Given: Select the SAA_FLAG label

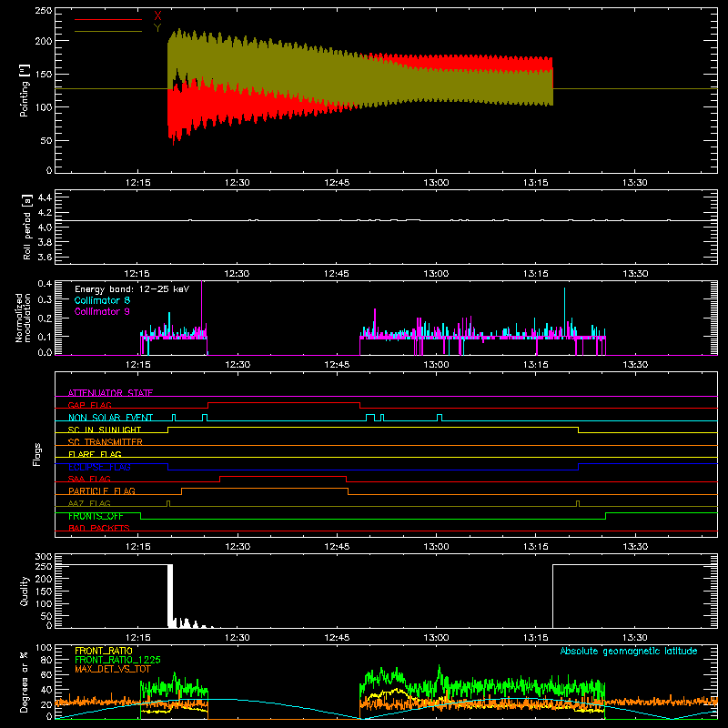Looking at the screenshot, I should pos(89,479).
